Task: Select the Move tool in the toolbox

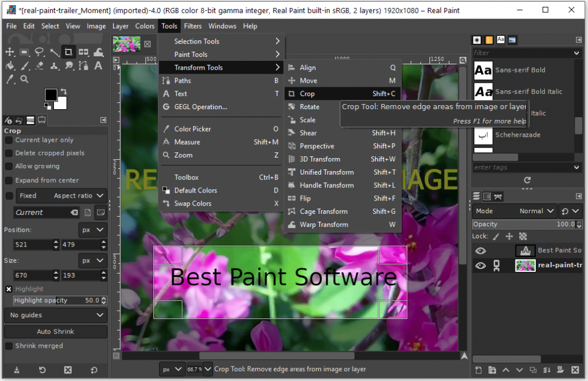Action: click(10, 52)
